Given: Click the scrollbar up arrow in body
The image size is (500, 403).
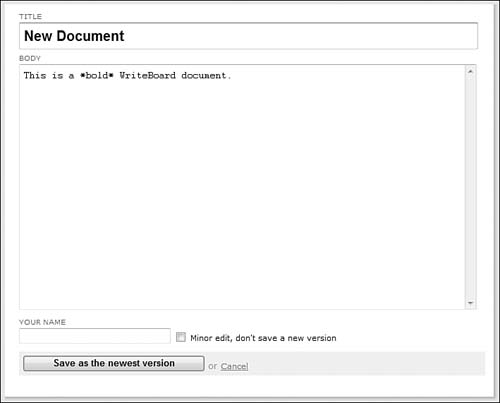Looking at the screenshot, I should coord(470,71).
